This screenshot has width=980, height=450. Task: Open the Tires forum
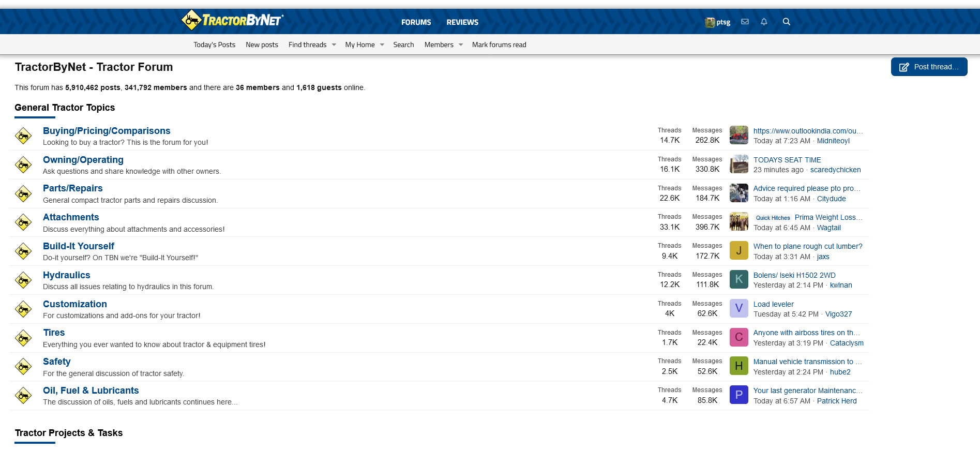click(54, 333)
